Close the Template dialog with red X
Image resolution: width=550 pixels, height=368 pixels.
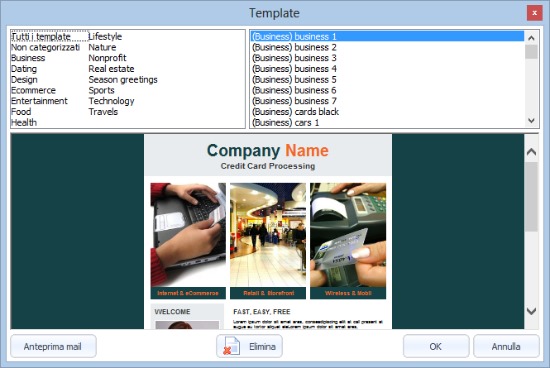click(534, 13)
